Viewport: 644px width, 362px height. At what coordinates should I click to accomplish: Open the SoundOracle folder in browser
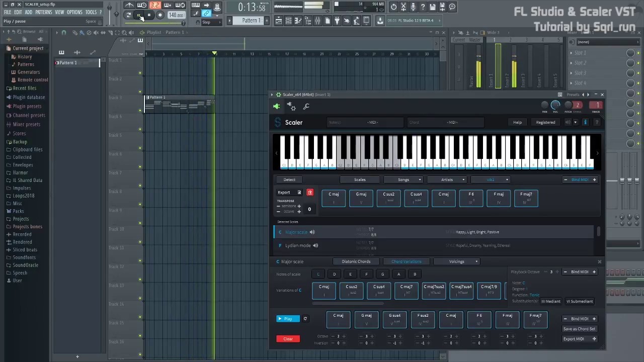[25, 265]
